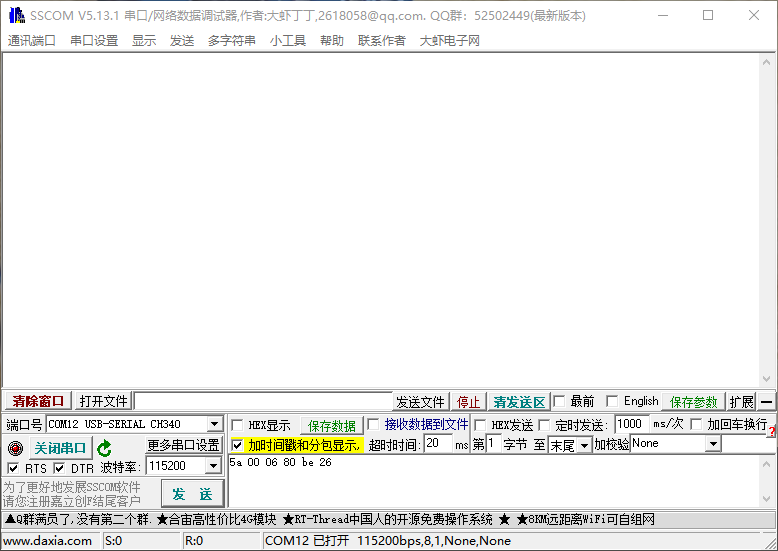
Task: Open the 加校验 None checksum dropdown
Action: (x=713, y=444)
